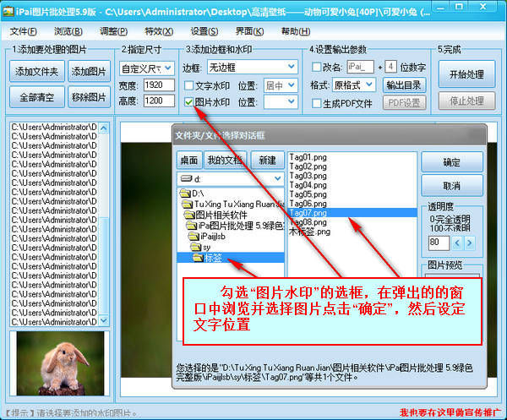Click the 宽度 1920 input field
This screenshot has height=420, width=507.
point(159,85)
